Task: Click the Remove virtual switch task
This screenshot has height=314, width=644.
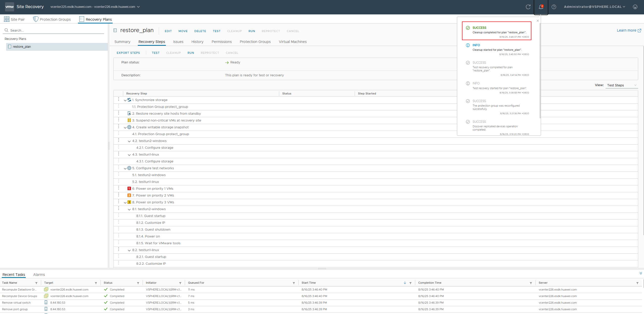Action: coord(16,303)
